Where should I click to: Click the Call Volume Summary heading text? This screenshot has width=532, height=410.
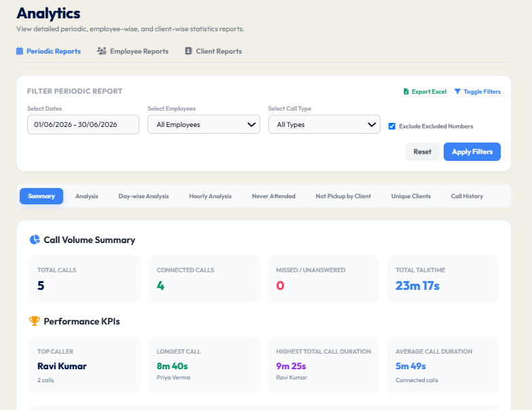click(89, 240)
